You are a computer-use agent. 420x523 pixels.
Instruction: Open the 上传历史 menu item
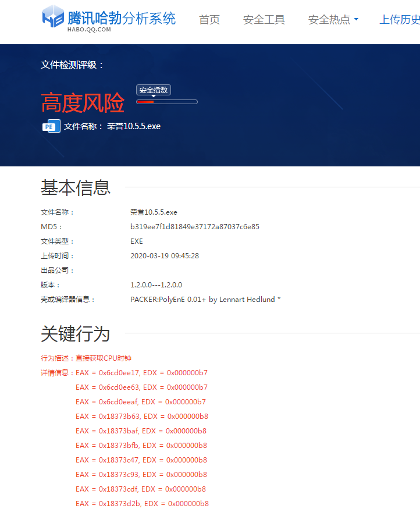click(400, 20)
